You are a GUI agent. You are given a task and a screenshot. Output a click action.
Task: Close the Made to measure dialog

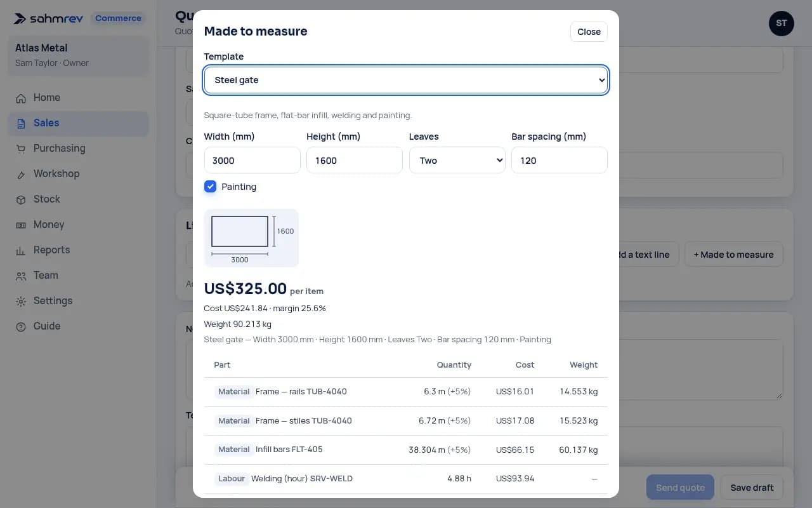pyautogui.click(x=589, y=32)
